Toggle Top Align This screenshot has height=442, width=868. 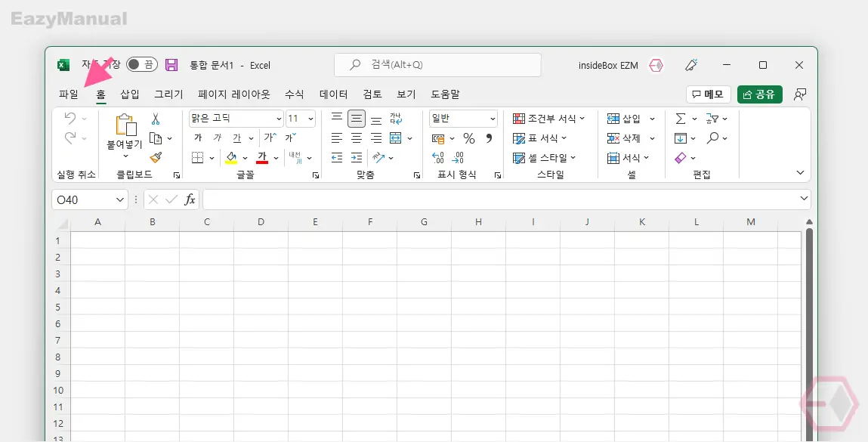(337, 118)
